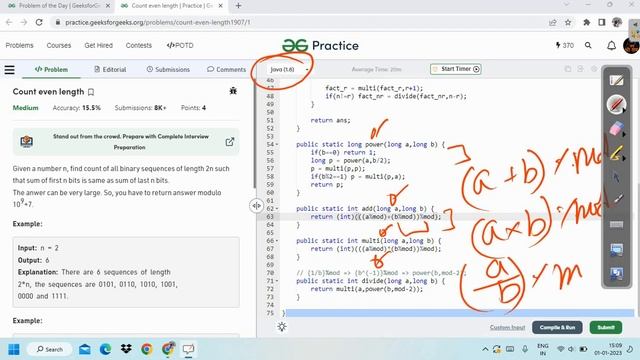Click the whiteboard tool atop annotation bar
Image resolution: width=640 pixels, height=360 pixels.
click(616, 80)
